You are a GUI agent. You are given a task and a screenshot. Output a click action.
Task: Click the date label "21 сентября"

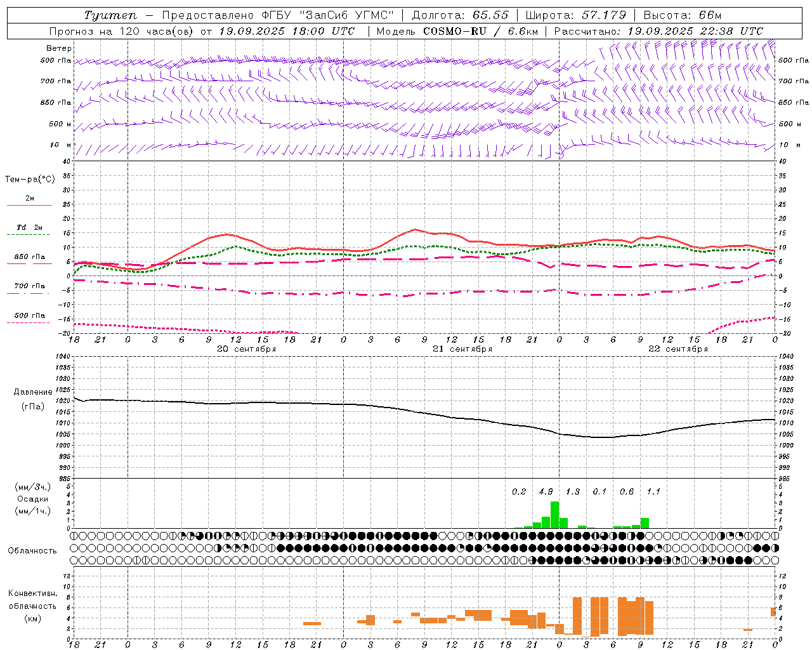click(x=462, y=349)
